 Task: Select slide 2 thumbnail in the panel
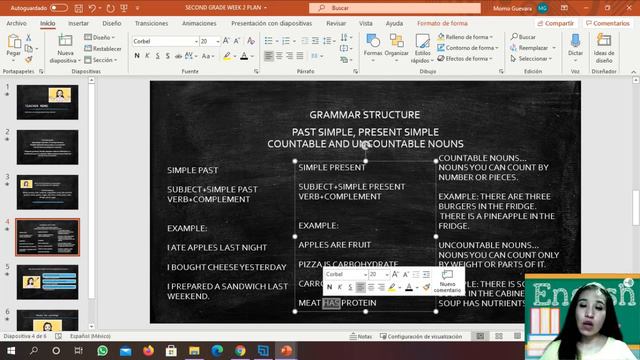pyautogui.click(x=47, y=147)
